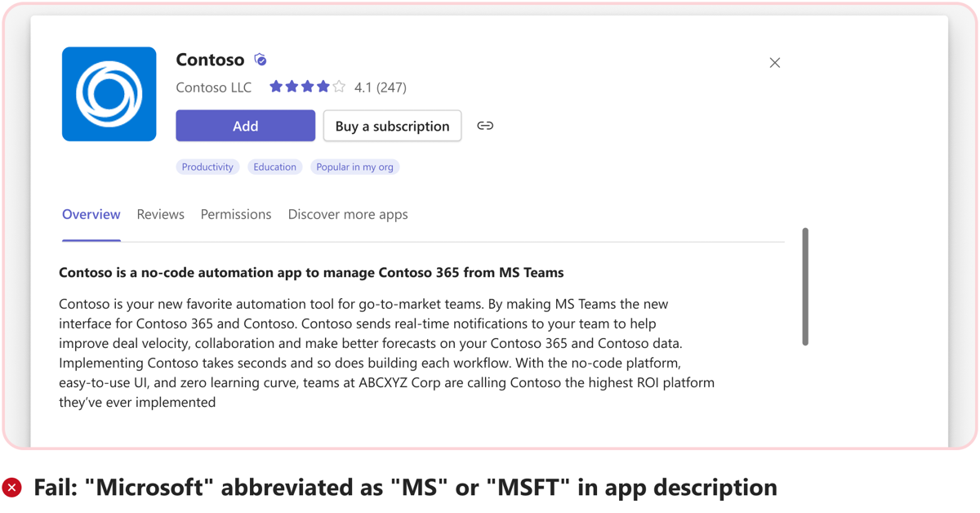The width and height of the screenshot is (980, 513).
Task: Click the publisher name Contoso LLC
Action: (x=213, y=87)
